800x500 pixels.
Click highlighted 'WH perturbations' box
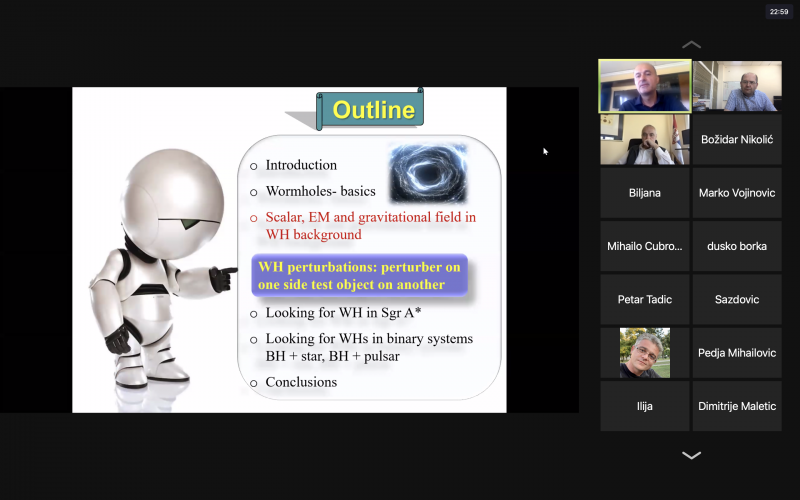click(360, 276)
